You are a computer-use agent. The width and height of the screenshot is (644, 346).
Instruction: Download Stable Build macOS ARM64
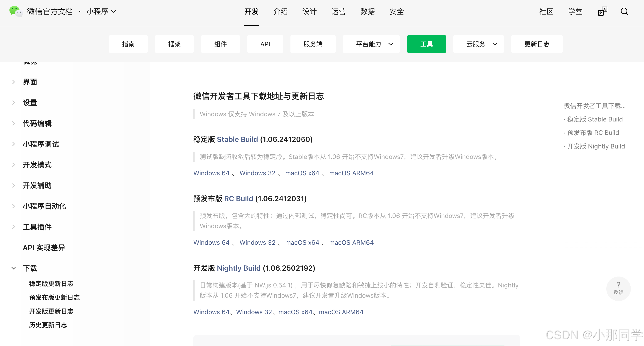[x=351, y=173]
